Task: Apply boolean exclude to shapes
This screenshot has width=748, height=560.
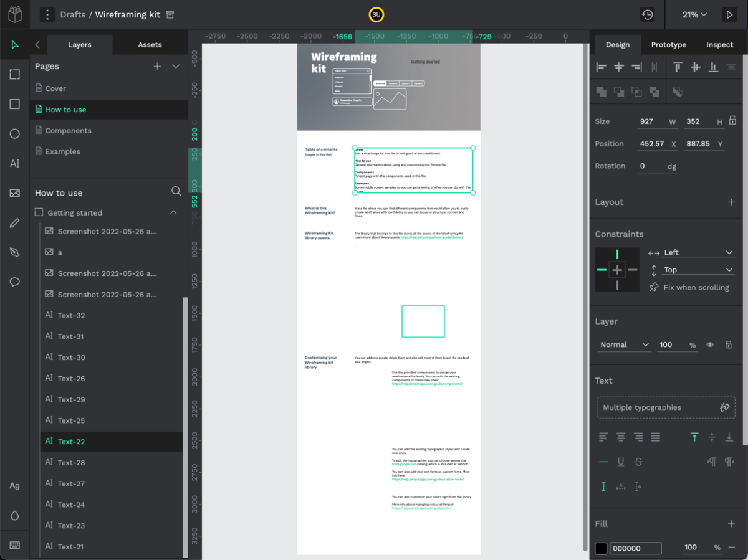Action: coord(654,92)
